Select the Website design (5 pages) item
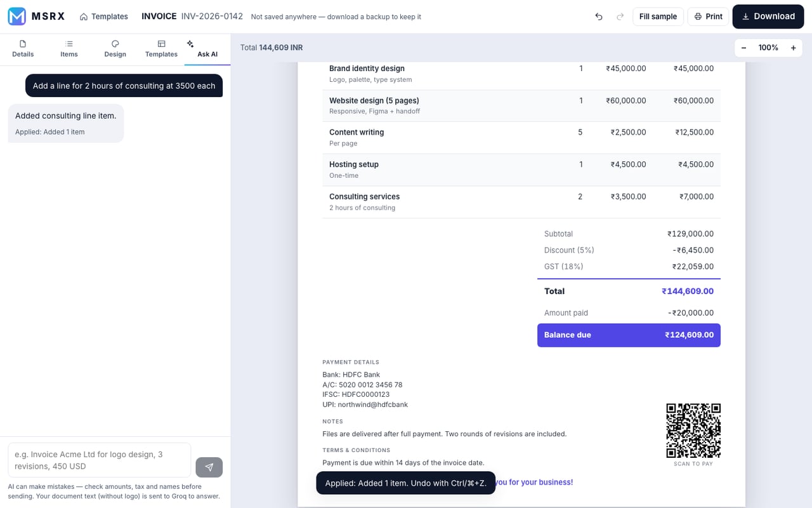This screenshot has width=812, height=508. (x=521, y=105)
